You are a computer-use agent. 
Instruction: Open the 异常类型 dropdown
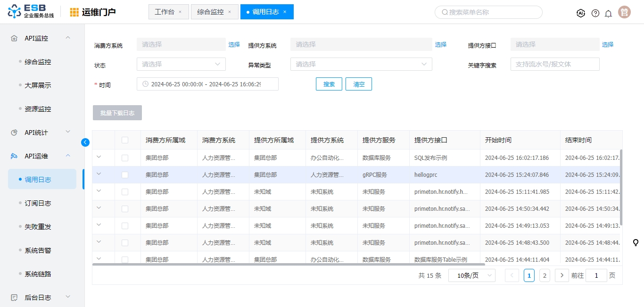361,64
